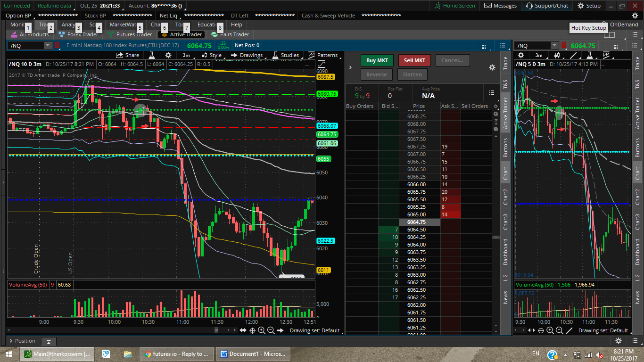This screenshot has height=362, width=644.
Task: Click the Buy MKT button
Action: [377, 60]
